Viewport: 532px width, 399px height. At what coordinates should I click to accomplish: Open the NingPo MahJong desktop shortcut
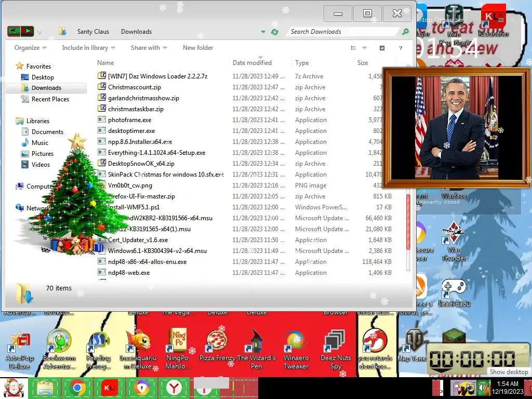click(x=178, y=350)
